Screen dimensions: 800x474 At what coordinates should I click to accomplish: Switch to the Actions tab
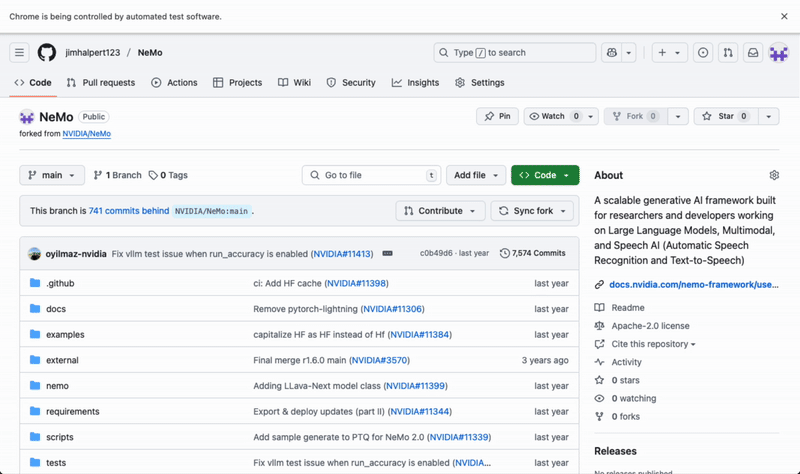pos(174,83)
